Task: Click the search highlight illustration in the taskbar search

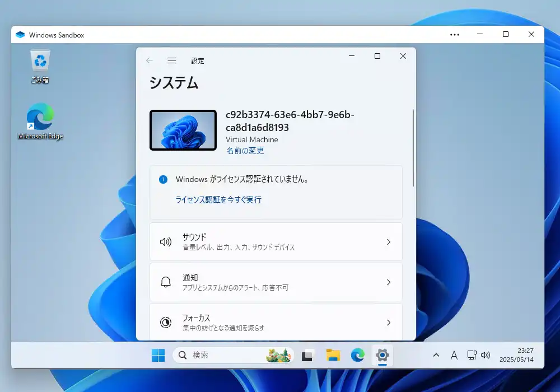Action: [x=278, y=355]
